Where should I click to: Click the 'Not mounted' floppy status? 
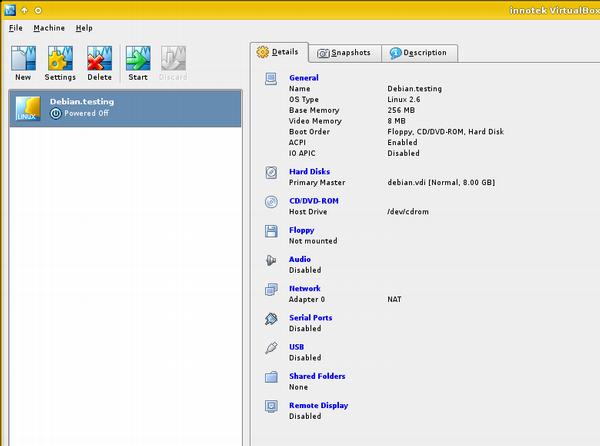[313, 241]
